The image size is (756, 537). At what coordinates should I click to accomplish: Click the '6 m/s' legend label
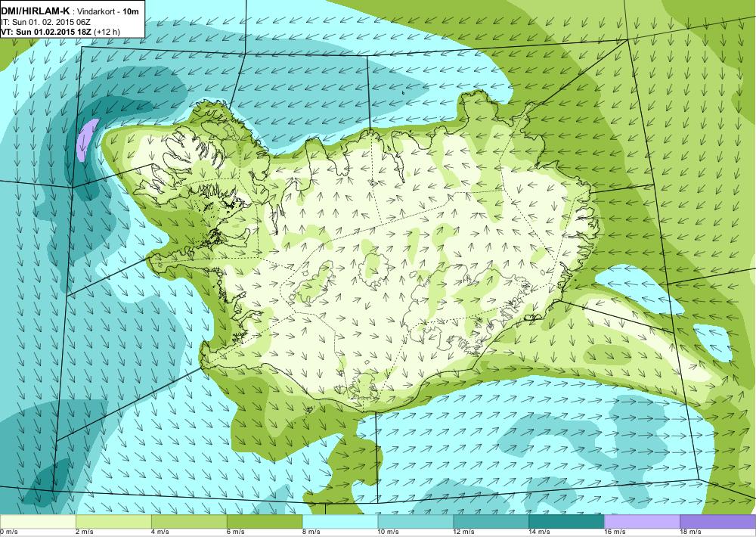pos(236,532)
